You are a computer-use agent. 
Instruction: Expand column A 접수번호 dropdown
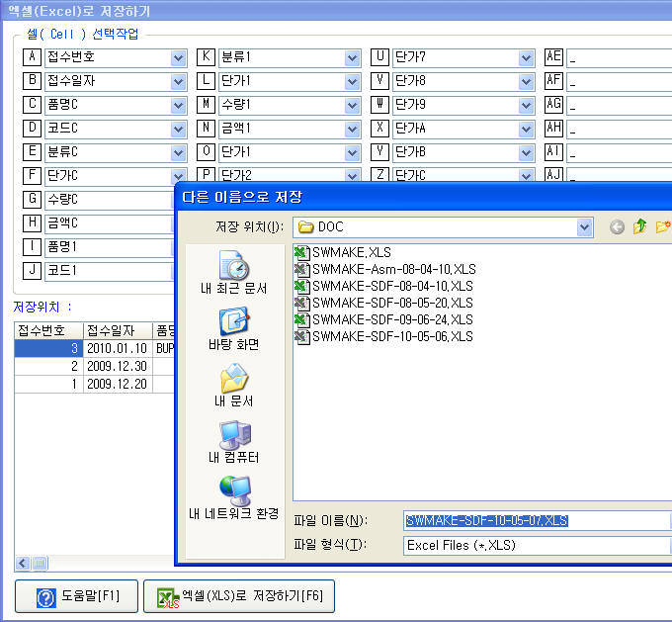click(178, 58)
